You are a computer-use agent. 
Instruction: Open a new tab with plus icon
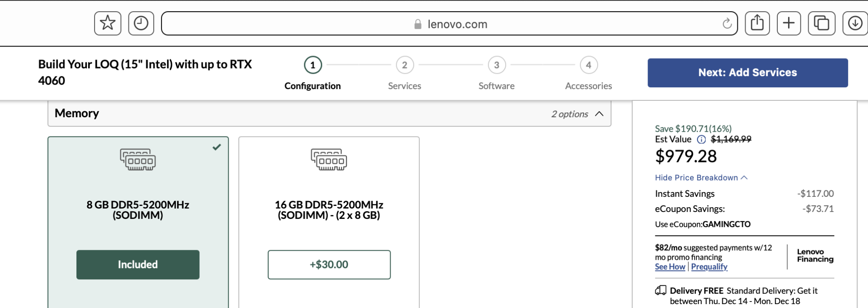click(x=789, y=23)
